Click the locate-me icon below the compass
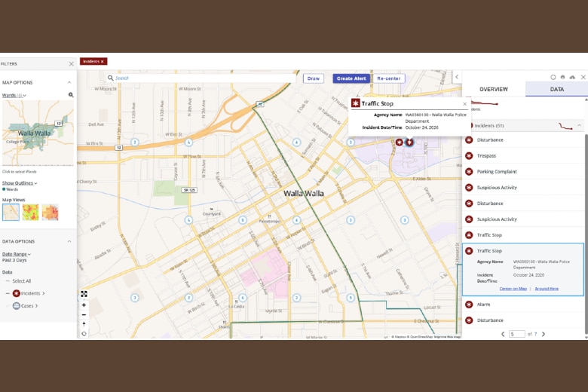 pyautogui.click(x=84, y=333)
